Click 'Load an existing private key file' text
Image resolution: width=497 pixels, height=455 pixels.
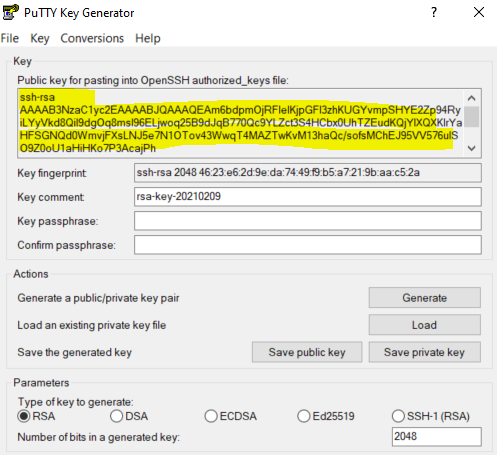(92, 325)
